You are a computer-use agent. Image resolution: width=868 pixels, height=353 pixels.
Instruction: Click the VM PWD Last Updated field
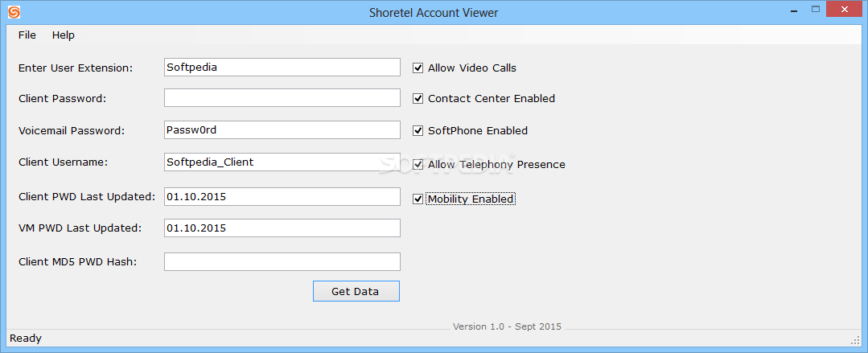pos(282,228)
